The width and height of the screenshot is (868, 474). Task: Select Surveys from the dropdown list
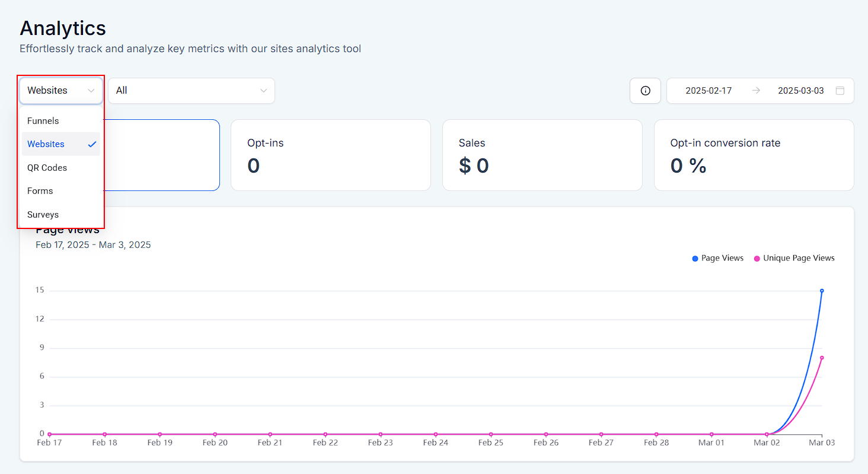(43, 215)
